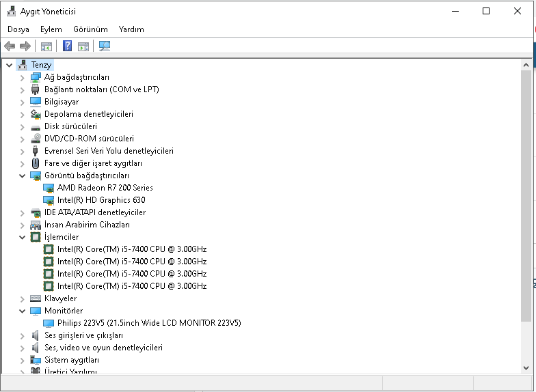Click the Klavyeler keyboard icon
Image resolution: width=536 pixels, height=392 pixels.
36,298
